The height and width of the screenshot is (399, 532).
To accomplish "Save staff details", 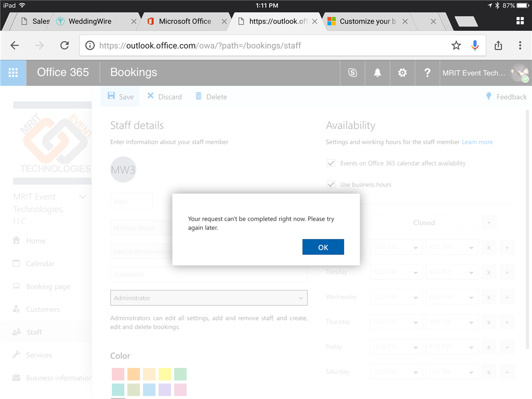I will click(x=121, y=97).
